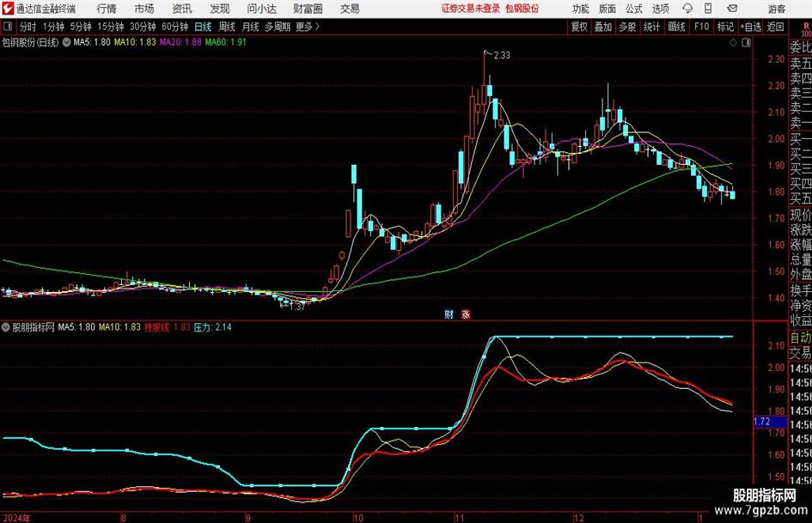Open the 公式 menu
Viewport: 812px width, 523px height.
(x=634, y=9)
